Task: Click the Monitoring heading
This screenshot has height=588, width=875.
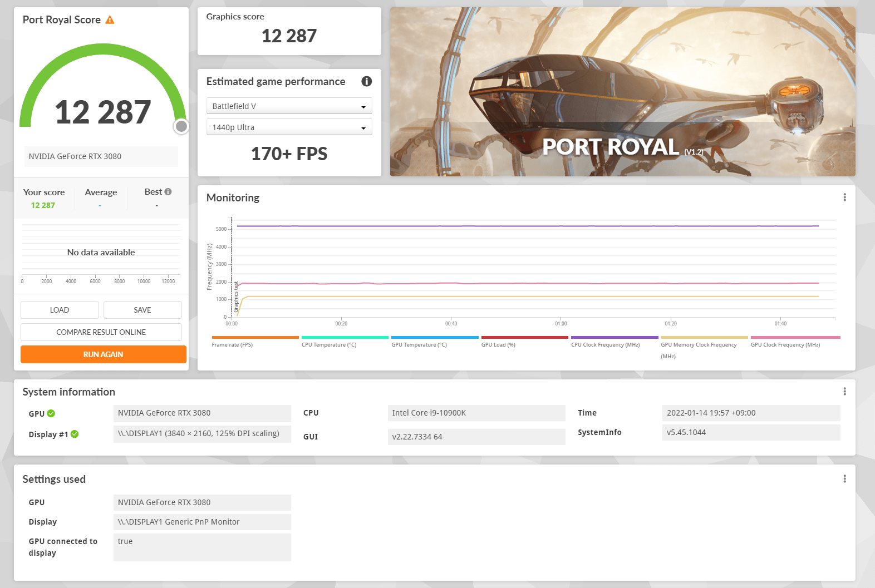Action: tap(233, 198)
